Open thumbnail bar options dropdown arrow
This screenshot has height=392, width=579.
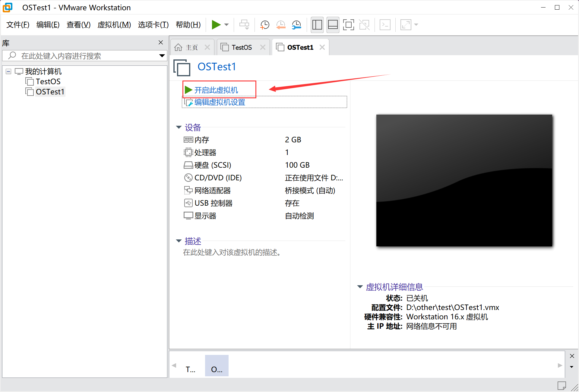tap(571, 367)
